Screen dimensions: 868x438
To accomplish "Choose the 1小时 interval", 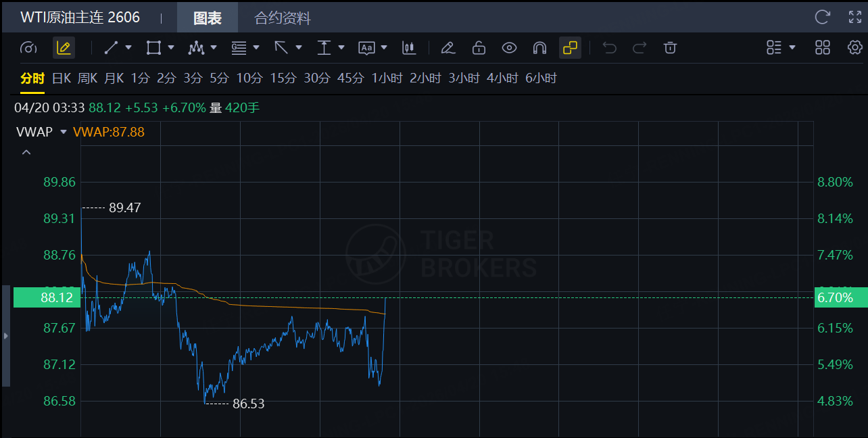I will (x=387, y=78).
